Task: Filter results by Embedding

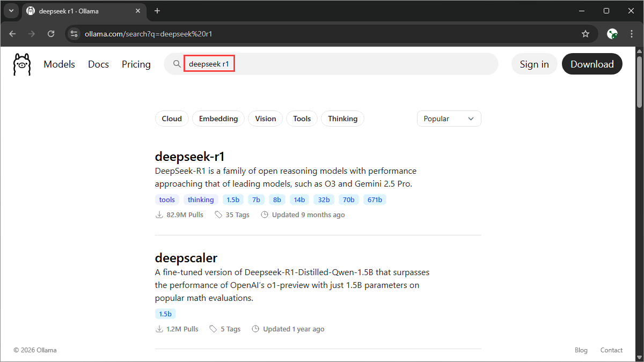Action: pos(218,119)
